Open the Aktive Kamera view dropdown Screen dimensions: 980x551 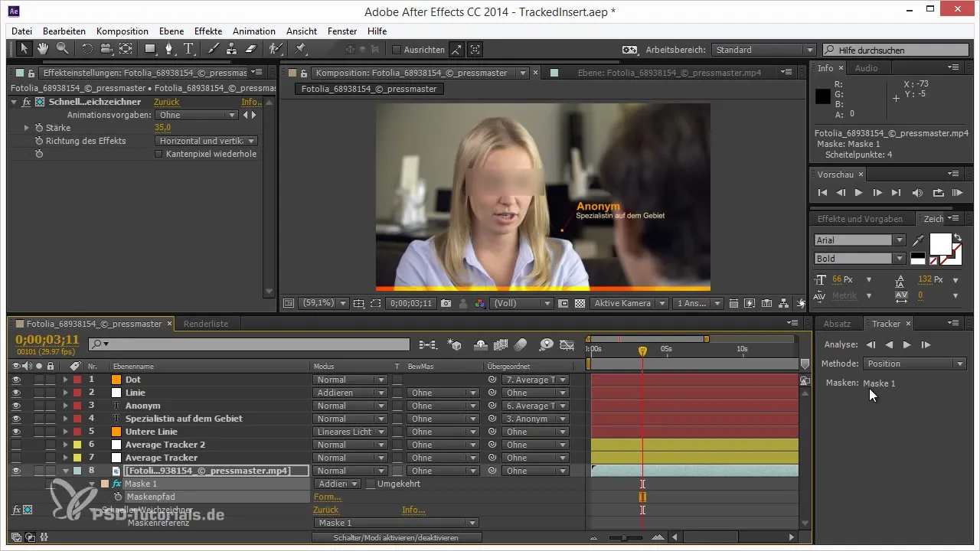(629, 303)
